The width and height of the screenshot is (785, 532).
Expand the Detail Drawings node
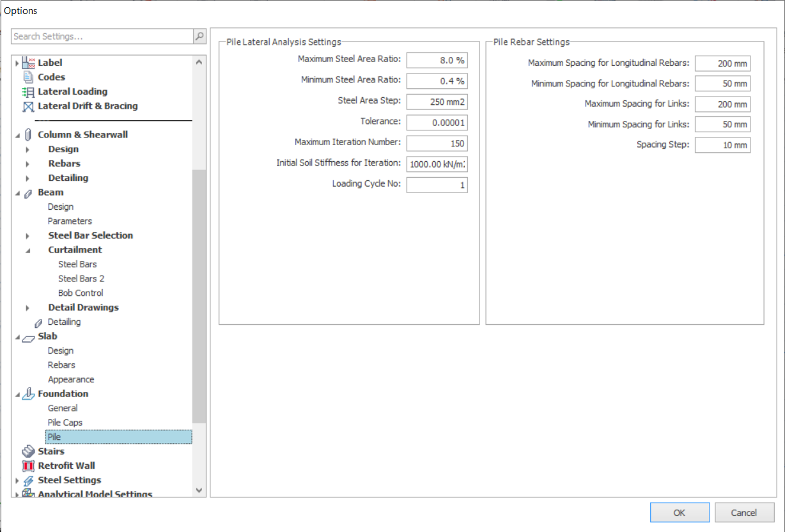point(27,308)
